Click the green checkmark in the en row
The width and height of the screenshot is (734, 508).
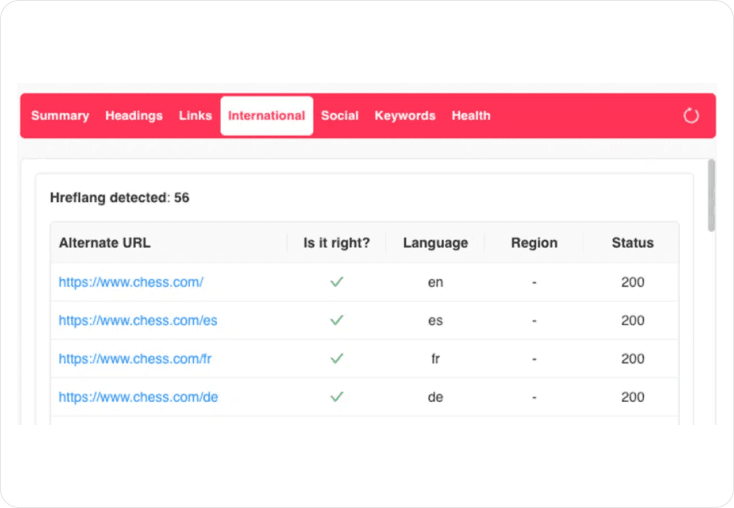click(337, 281)
